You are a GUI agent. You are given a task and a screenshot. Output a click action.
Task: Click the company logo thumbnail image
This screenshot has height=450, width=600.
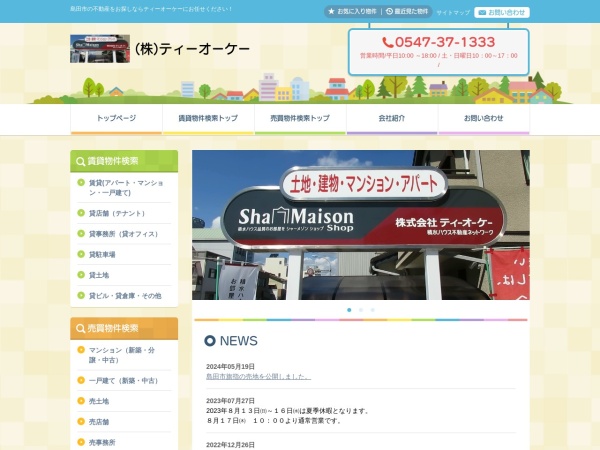[100, 49]
